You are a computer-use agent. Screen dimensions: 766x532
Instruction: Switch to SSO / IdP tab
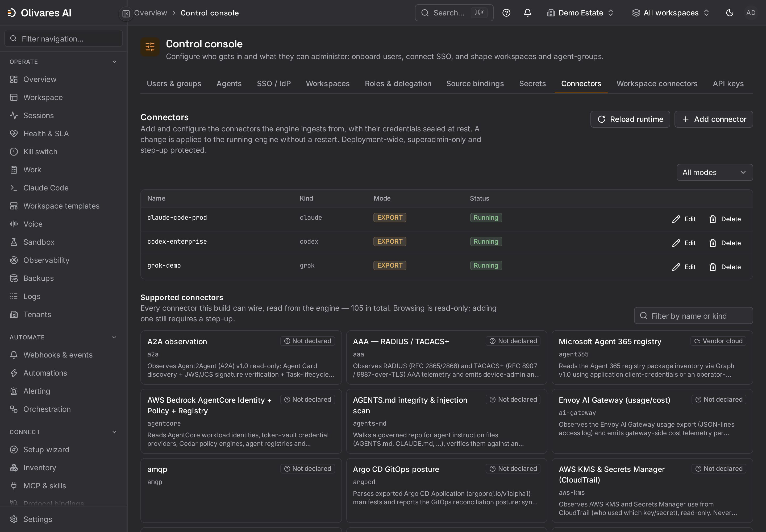(274, 84)
